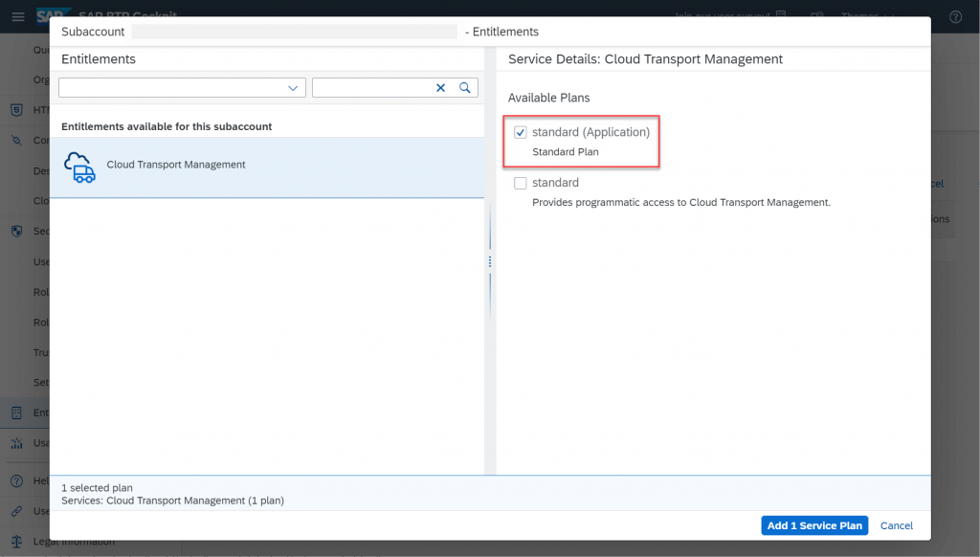Click the Add 1 Service Plan button

pyautogui.click(x=814, y=525)
